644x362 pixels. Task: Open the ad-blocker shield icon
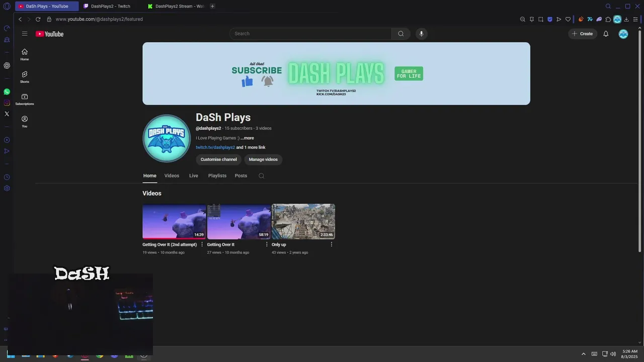tap(550, 19)
